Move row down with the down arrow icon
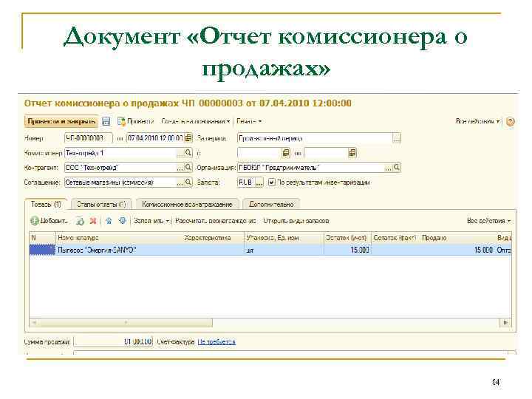The image size is (532, 399). click(x=122, y=221)
